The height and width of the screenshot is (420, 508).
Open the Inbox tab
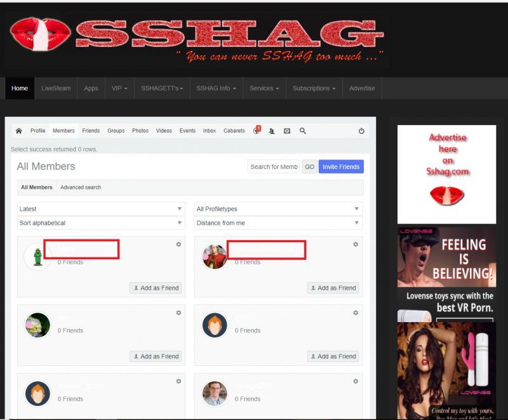210,131
